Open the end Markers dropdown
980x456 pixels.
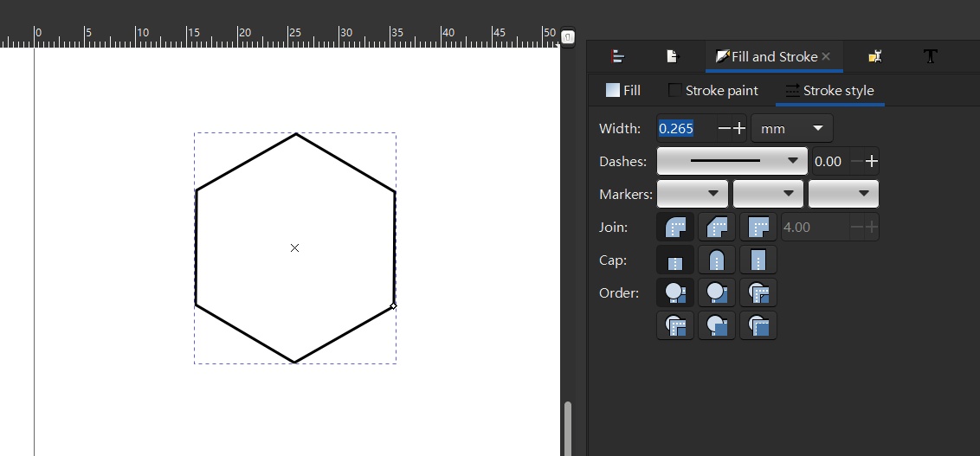click(x=844, y=194)
